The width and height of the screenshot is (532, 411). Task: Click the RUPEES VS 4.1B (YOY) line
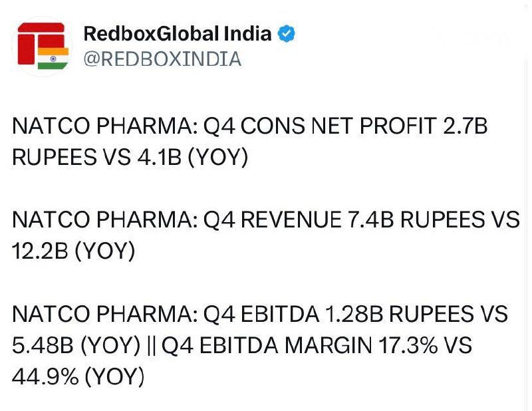[130, 157]
